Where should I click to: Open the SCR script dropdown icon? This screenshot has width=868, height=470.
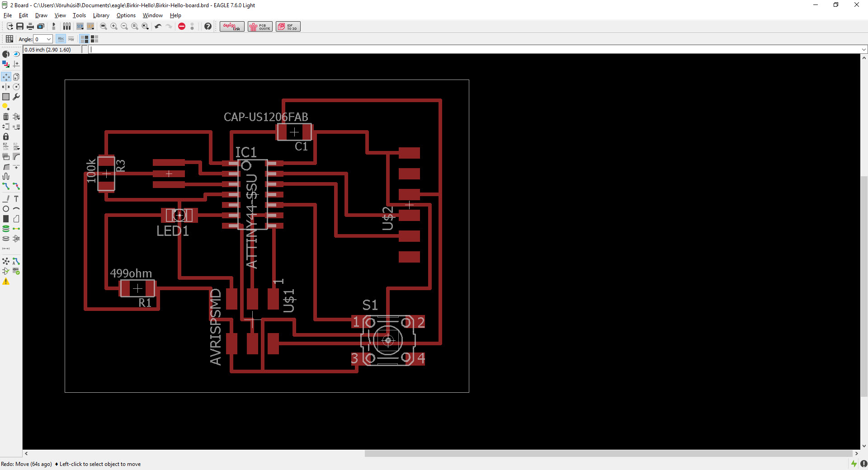(x=80, y=26)
